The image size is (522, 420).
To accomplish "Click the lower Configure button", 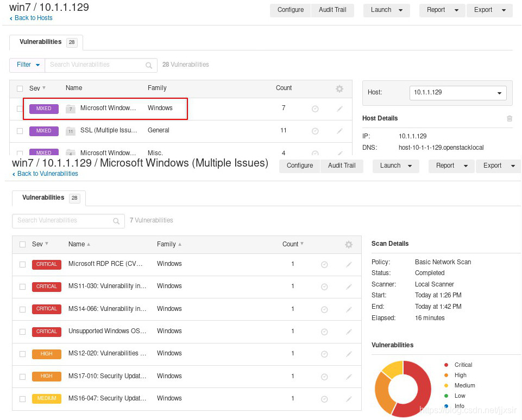I will tap(300, 166).
